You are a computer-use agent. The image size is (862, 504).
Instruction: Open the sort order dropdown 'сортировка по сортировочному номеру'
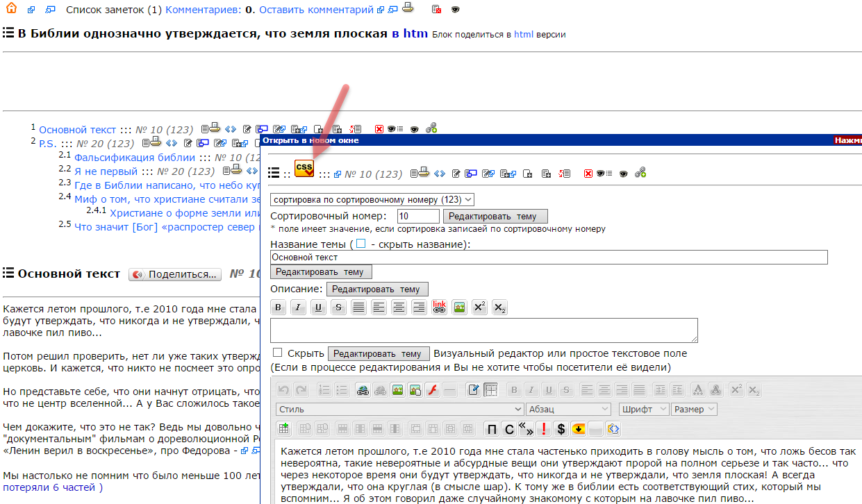(x=372, y=199)
